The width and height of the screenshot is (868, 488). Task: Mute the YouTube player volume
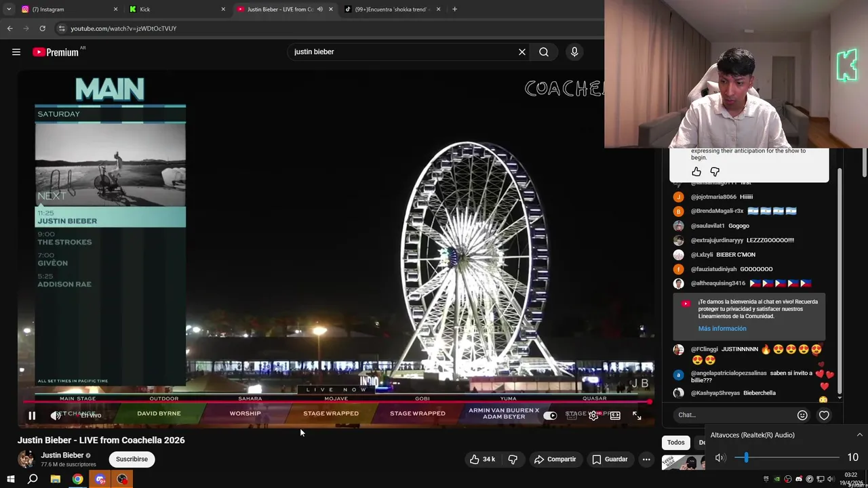pos(56,415)
